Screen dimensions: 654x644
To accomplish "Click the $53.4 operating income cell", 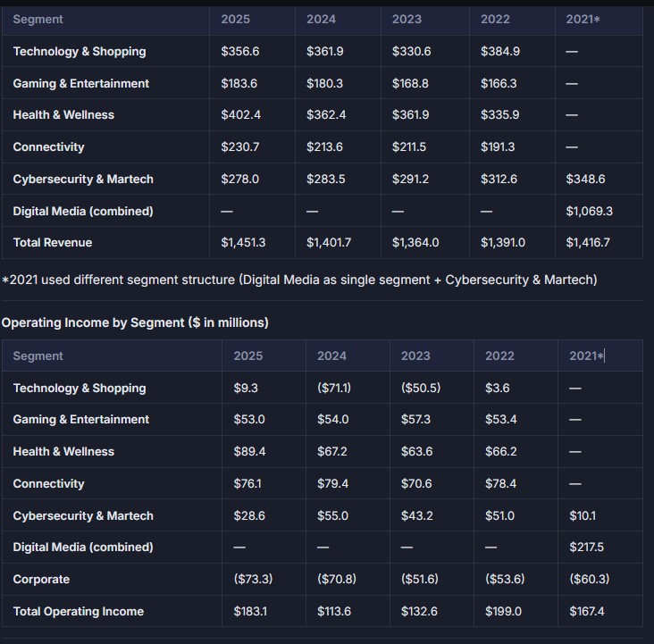I will 501,419.
